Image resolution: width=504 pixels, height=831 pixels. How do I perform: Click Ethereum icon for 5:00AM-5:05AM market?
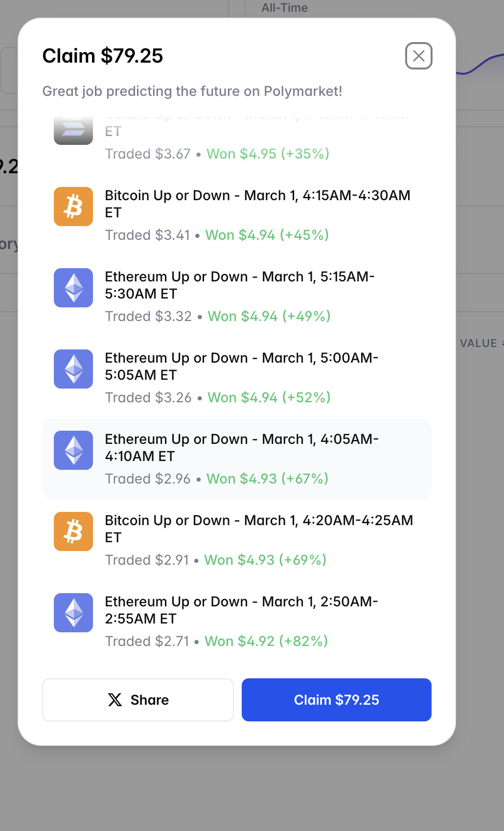pos(73,369)
